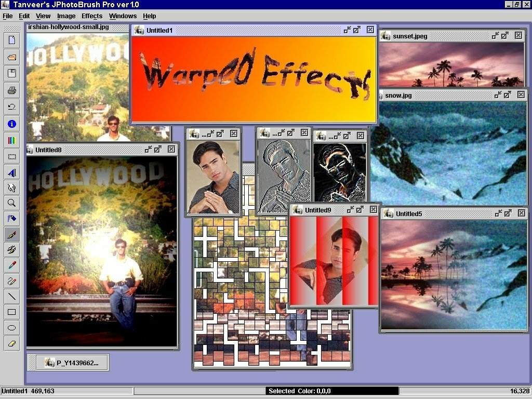Select the paint bucket fill tool
The image size is (532, 399).
(x=12, y=218)
